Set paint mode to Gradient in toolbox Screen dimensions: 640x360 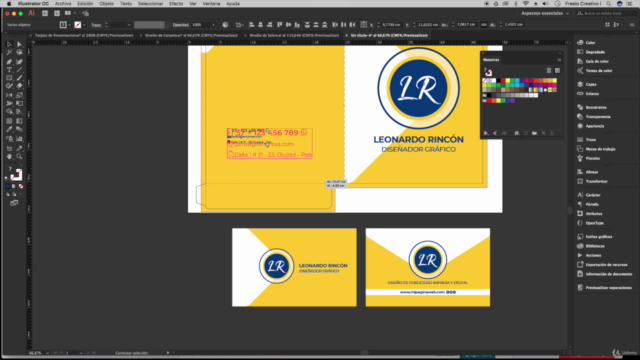[14, 186]
